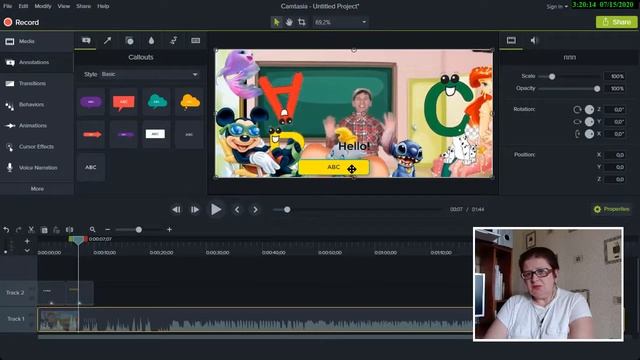
Task: Choose the white rectangle callout
Action: pyautogui.click(x=156, y=134)
